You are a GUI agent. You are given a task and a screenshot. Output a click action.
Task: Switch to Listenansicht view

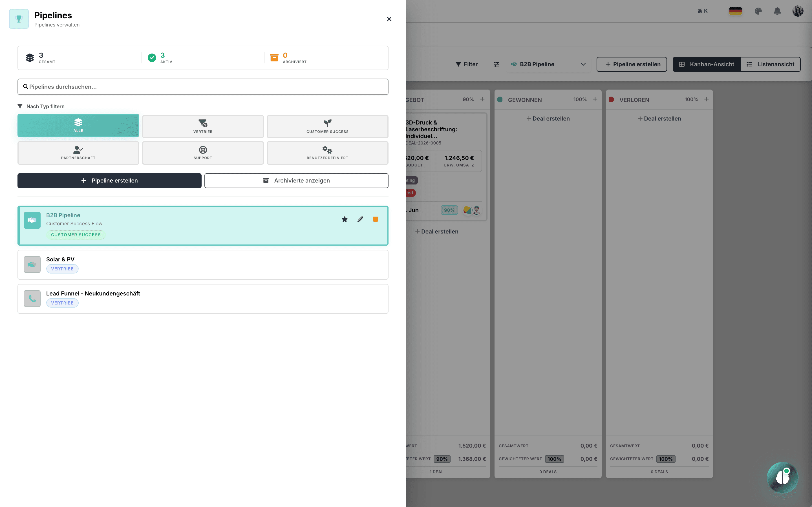click(x=770, y=64)
